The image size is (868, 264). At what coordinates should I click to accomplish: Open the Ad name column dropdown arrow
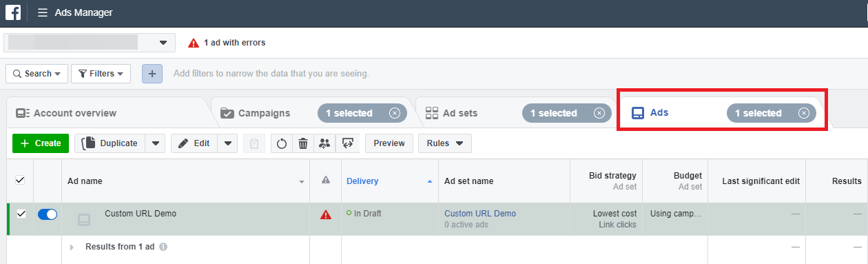[x=302, y=182]
